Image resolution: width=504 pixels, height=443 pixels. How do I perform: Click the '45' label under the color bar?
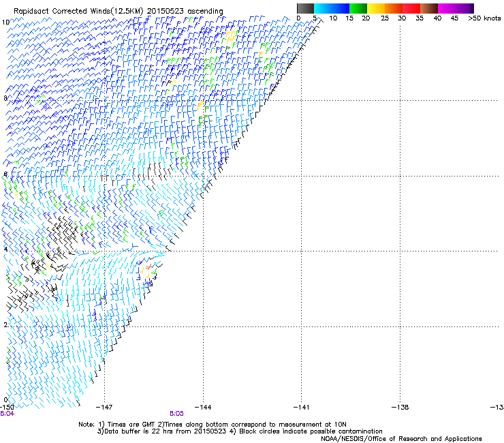[454, 18]
